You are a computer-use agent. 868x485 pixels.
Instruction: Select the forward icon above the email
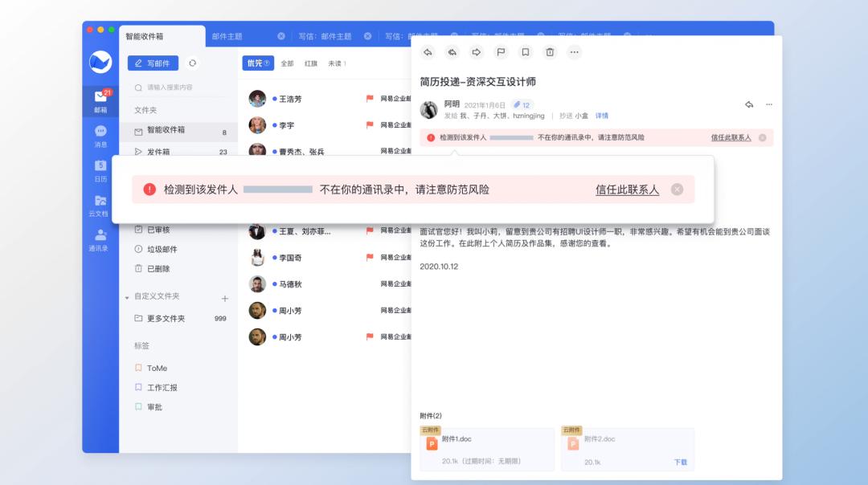click(x=476, y=52)
